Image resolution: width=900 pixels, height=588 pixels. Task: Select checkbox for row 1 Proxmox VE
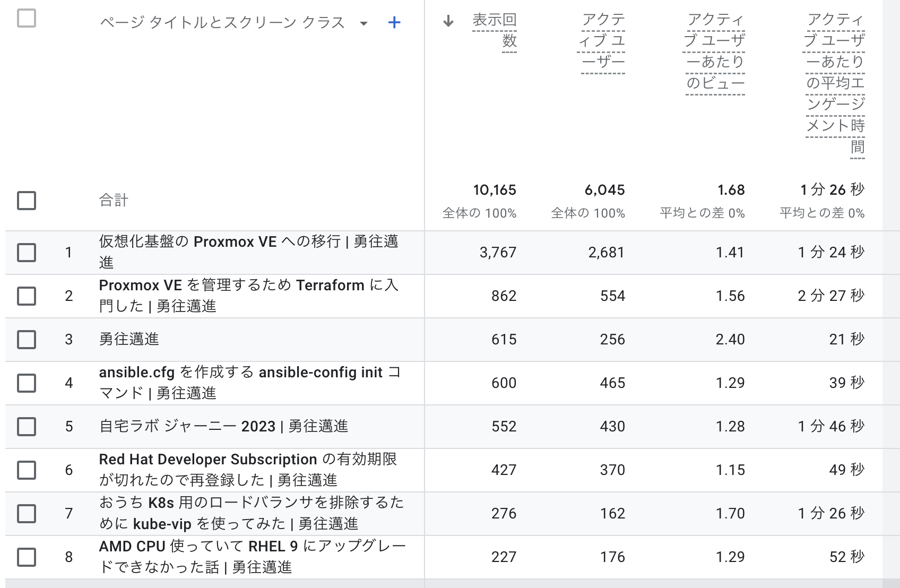(27, 253)
